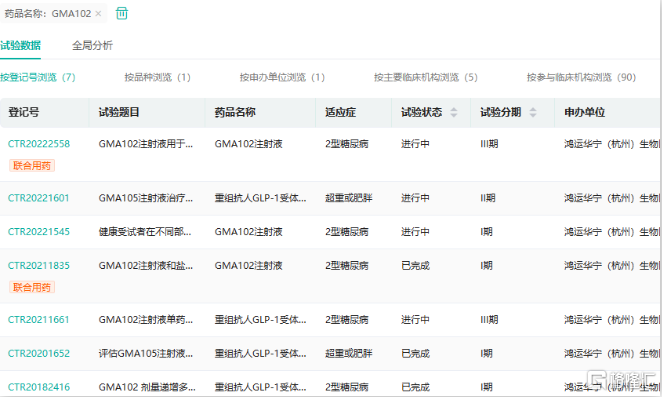662x397 pixels.
Task: Click title '评估GMA105注射液...'
Action: 146,353
